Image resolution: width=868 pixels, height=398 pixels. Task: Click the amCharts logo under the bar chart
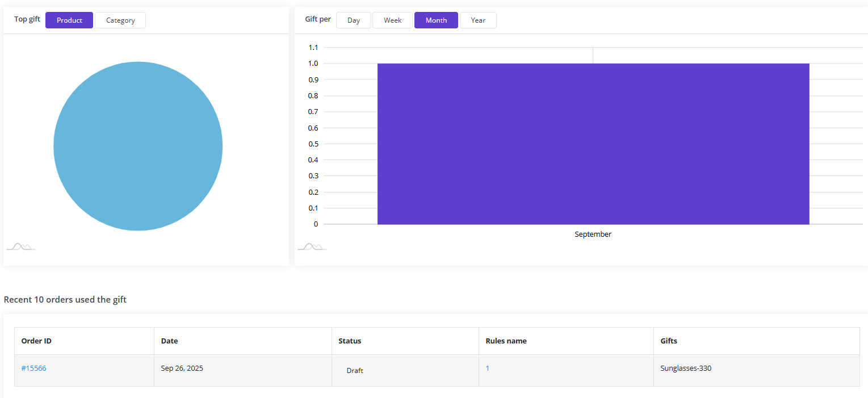pos(312,246)
